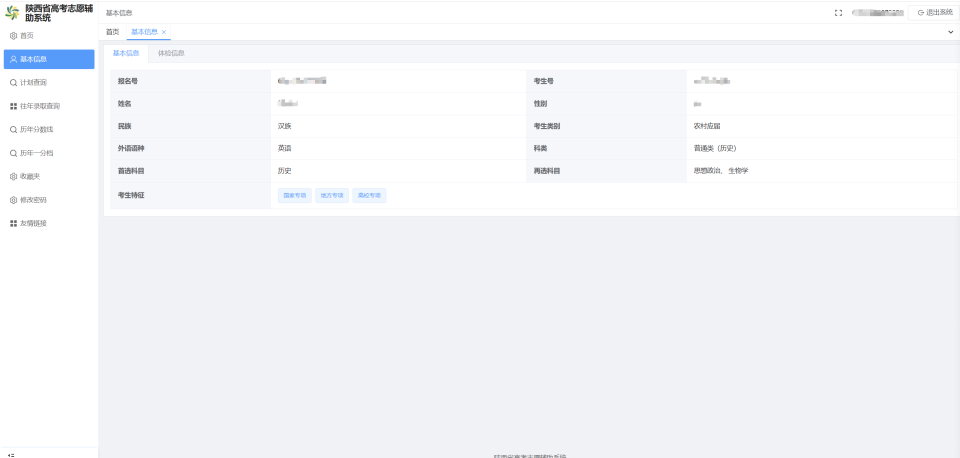The width and height of the screenshot is (960, 458).
Task: Click the 国家专项 tag
Action: coord(295,196)
